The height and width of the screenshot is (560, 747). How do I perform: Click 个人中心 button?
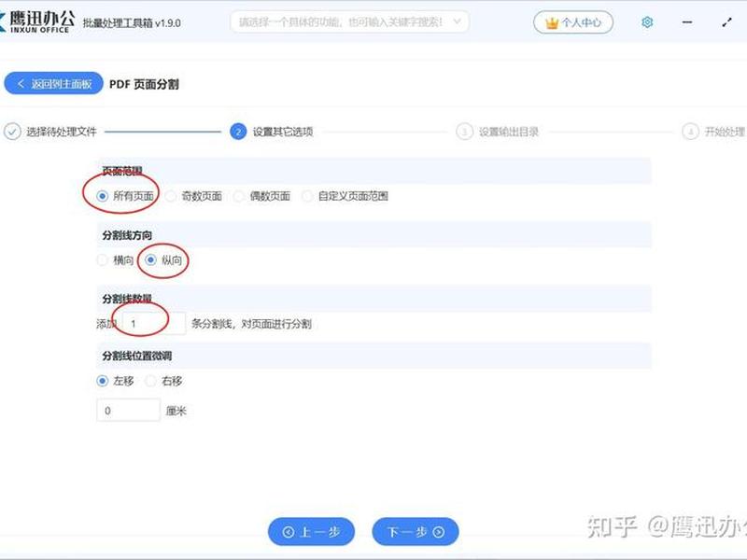pos(573,22)
